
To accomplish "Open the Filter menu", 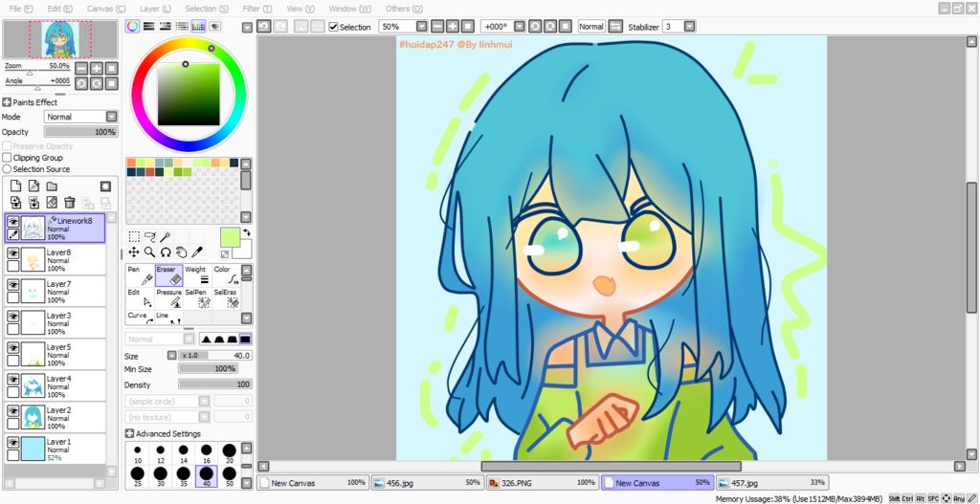I will 258,9.
